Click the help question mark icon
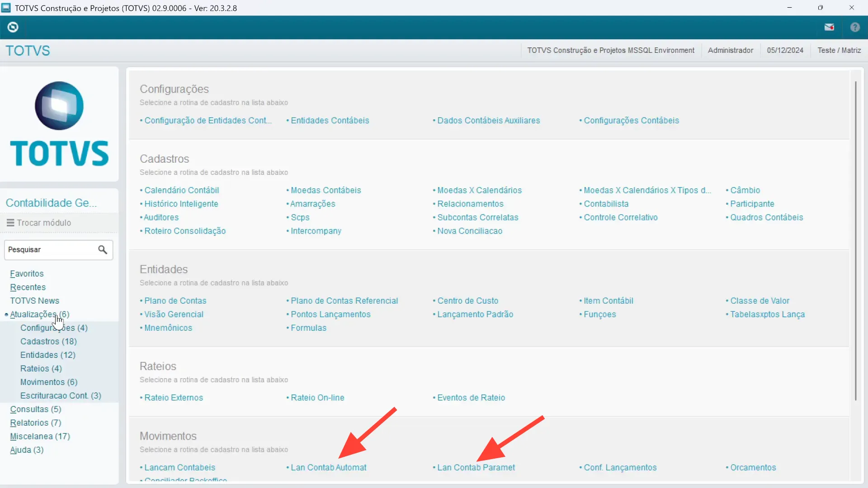 pos(854,27)
